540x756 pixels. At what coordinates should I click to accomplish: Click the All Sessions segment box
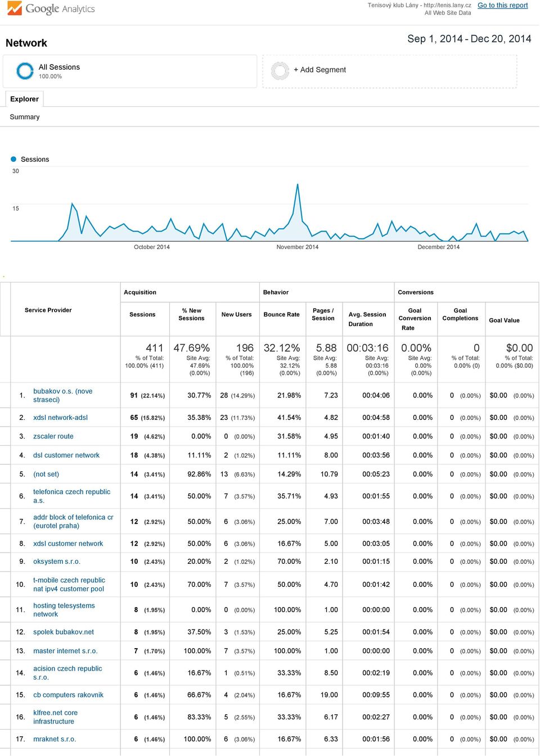tap(130, 71)
